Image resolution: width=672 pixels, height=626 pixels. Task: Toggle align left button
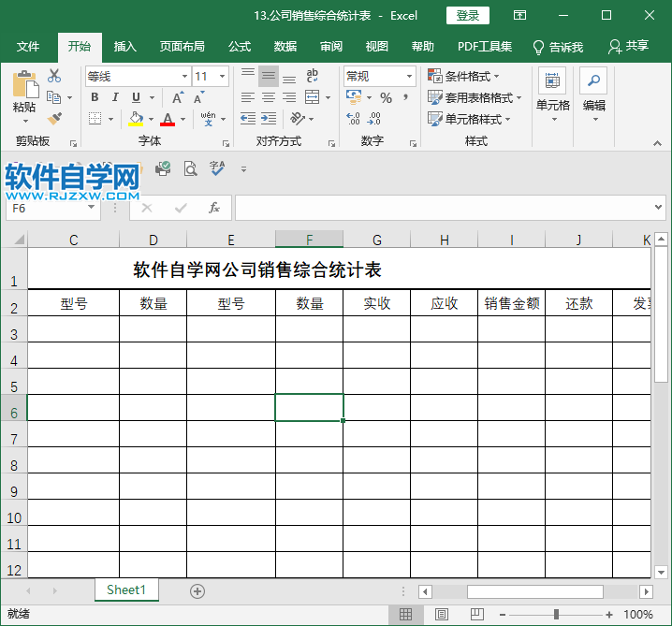pyautogui.click(x=248, y=97)
